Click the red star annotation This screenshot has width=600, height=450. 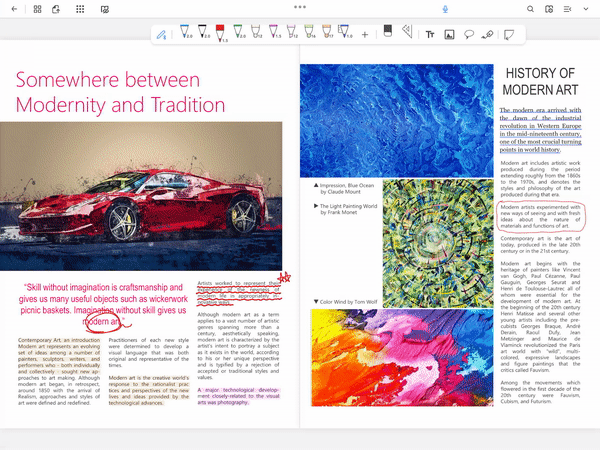point(284,277)
